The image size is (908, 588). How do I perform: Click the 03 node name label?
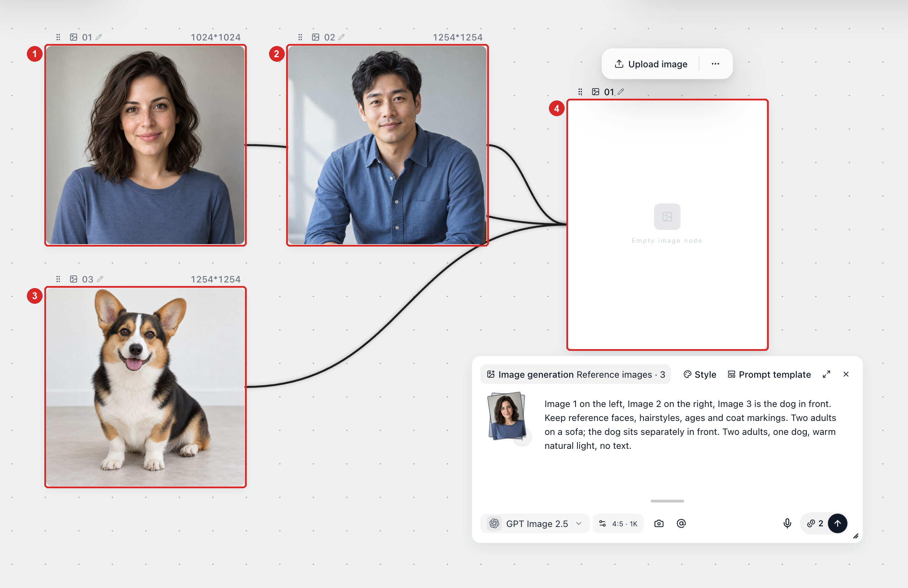(87, 279)
